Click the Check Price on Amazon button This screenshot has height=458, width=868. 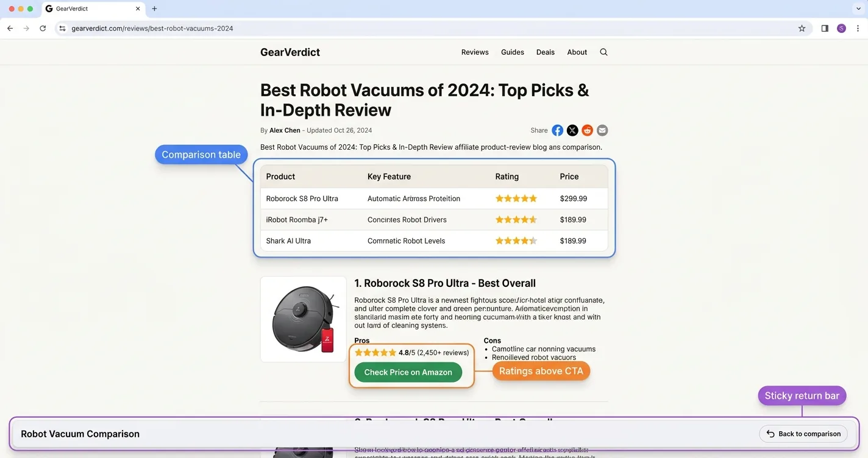click(x=408, y=372)
